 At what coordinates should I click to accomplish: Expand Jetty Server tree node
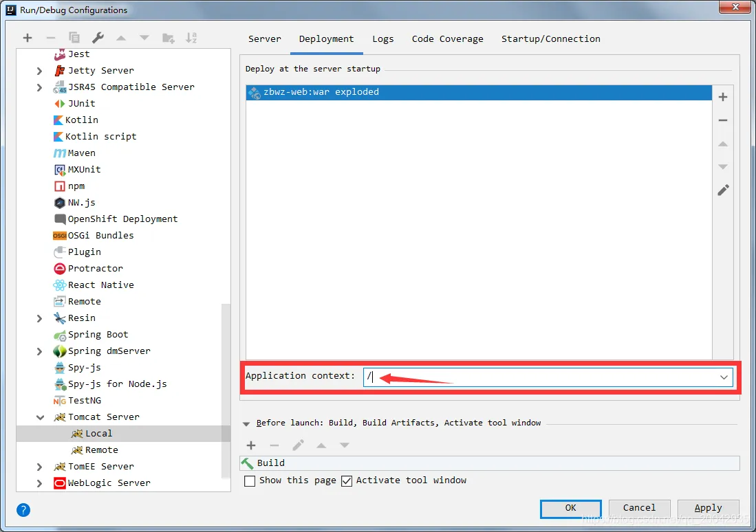click(x=39, y=71)
